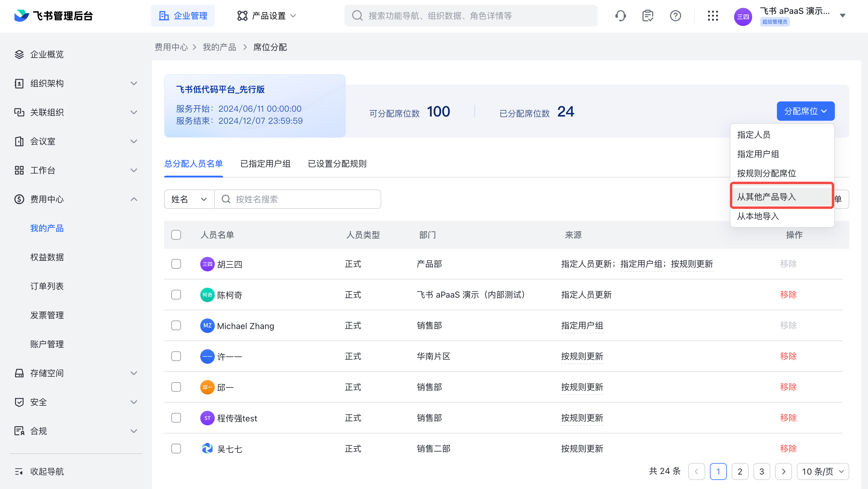Viewport: 868px width, 489px height.
Task: Switch to the 已指定用户组 tab
Action: click(x=265, y=164)
